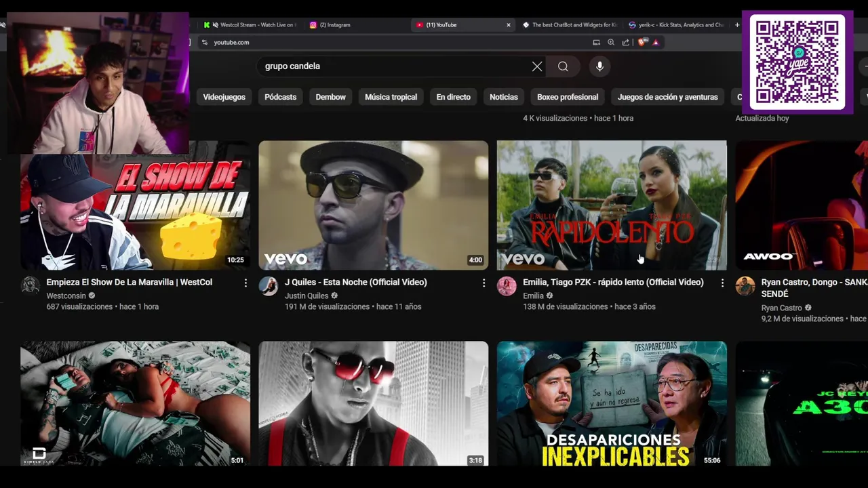Filter by Videojuegos chip
Screen dimensions: 868x488
coord(224,97)
